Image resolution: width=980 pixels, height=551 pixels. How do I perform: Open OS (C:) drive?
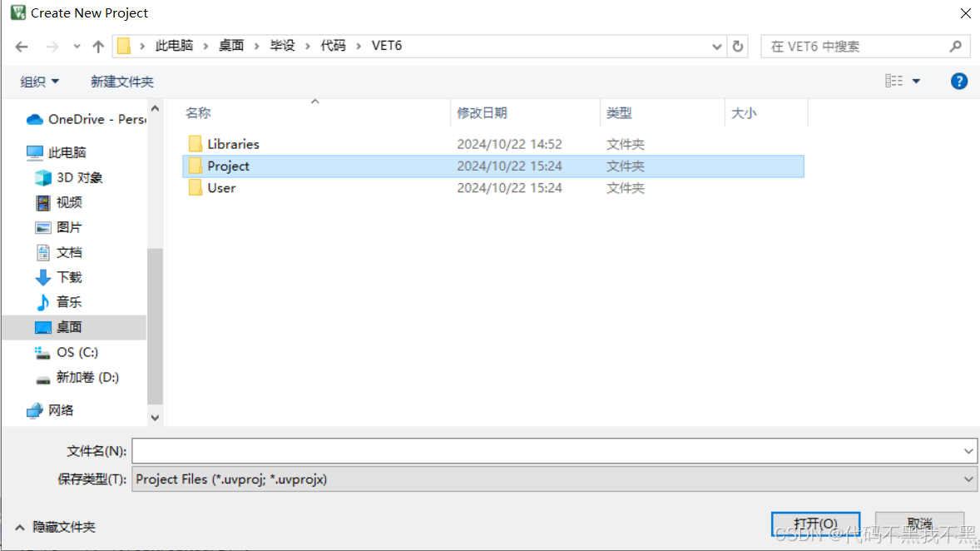[67, 352]
